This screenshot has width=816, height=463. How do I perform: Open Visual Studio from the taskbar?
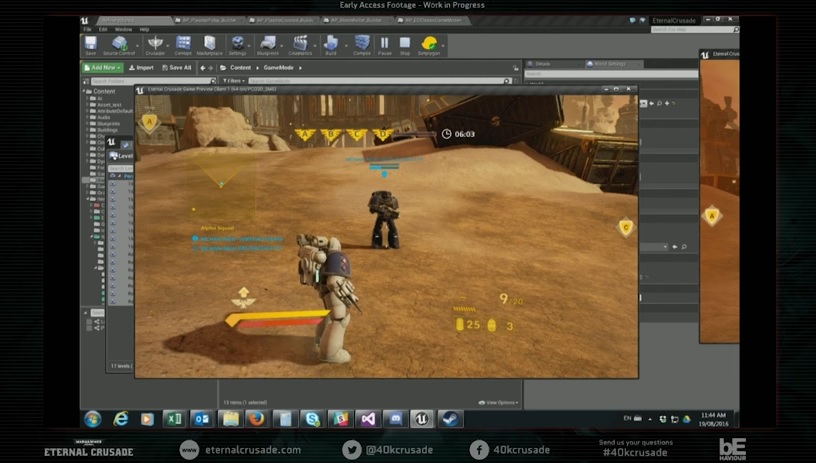[367, 419]
